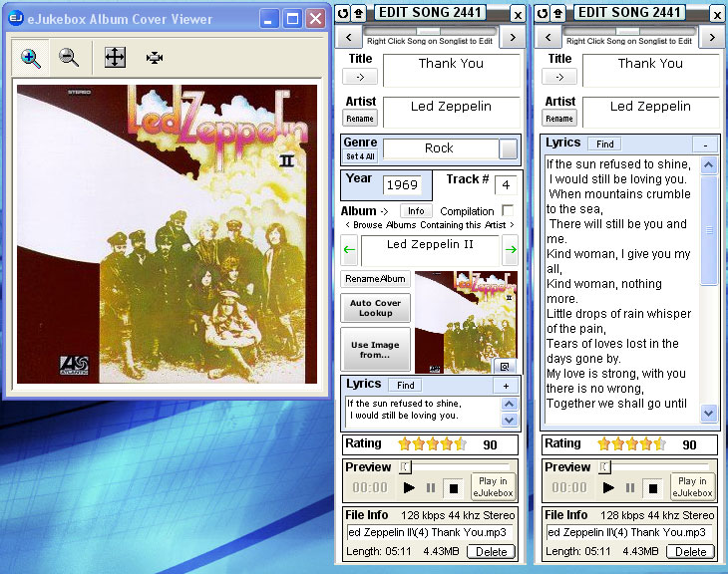Delete the song file in right window
This screenshot has height=574, width=728.
[691, 552]
